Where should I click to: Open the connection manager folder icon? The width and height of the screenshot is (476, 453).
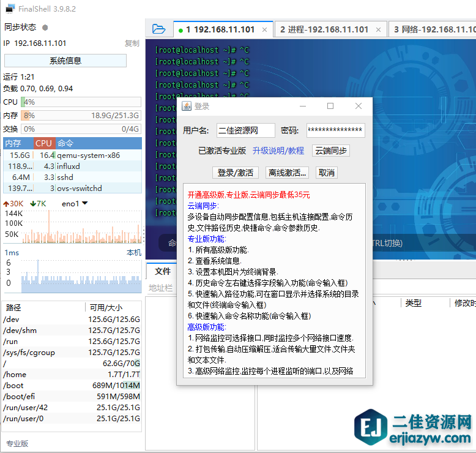pos(158,29)
